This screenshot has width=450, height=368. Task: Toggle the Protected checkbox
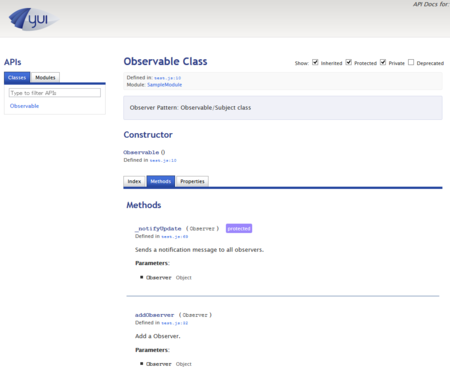tap(349, 62)
